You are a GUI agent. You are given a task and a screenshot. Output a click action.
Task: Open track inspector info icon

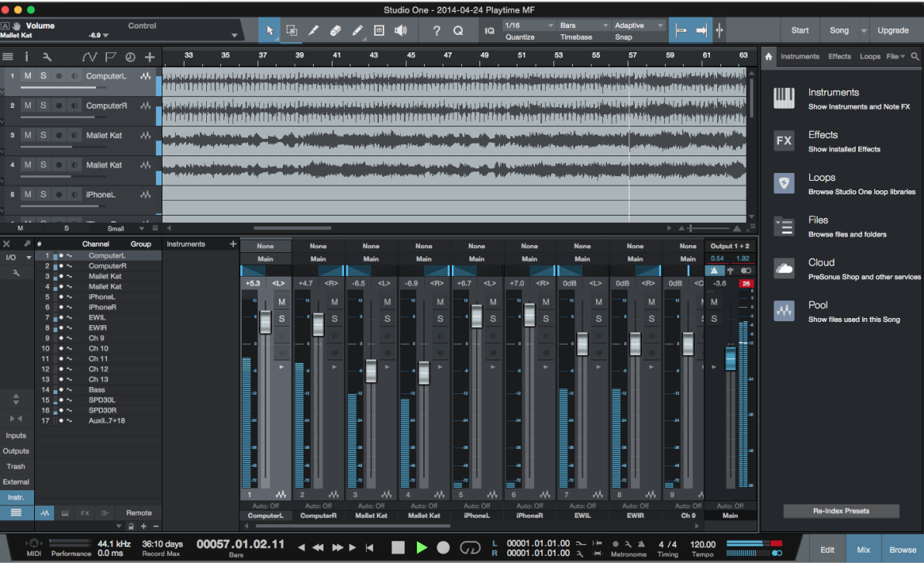click(26, 56)
